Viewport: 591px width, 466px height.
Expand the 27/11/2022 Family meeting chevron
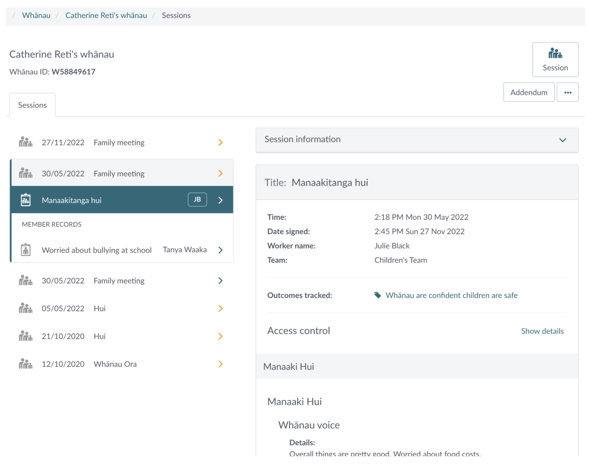click(x=220, y=142)
